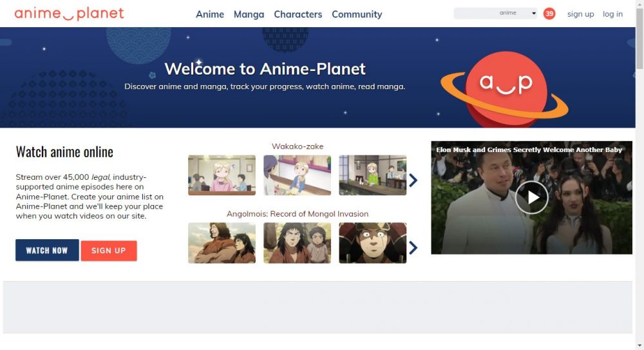Viewport: 644px width, 350px height.
Task: Click next arrow on Angolmois row
Action: pos(413,248)
